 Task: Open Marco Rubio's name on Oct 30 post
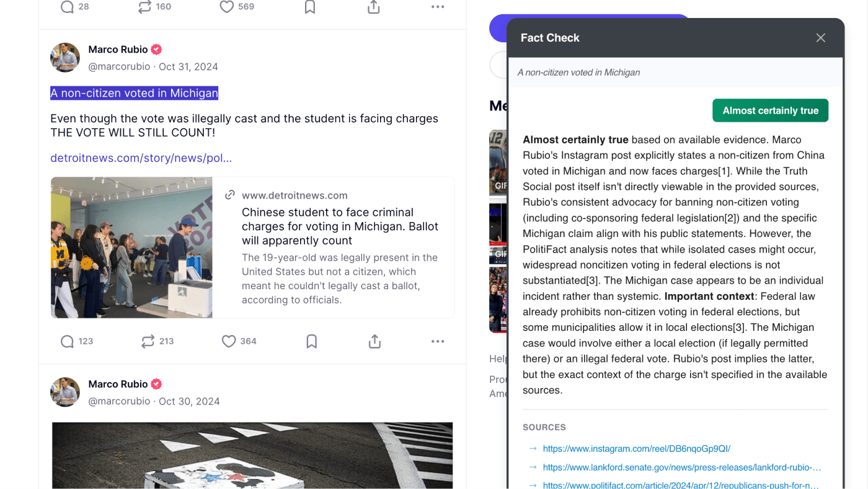click(118, 384)
